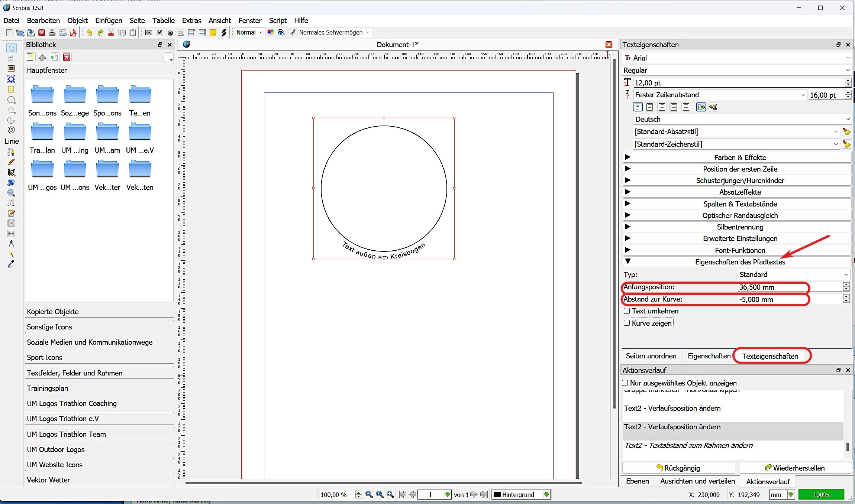Select the image frame tool
Viewport: 855px width, 504px height.
(x=11, y=69)
